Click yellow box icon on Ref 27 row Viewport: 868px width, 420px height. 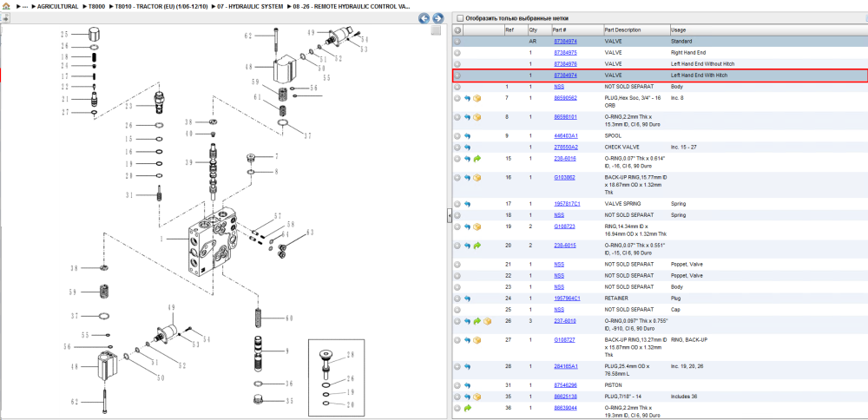click(477, 340)
